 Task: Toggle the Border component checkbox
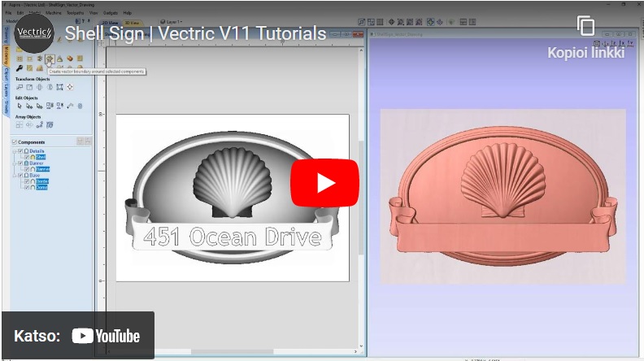(x=27, y=181)
